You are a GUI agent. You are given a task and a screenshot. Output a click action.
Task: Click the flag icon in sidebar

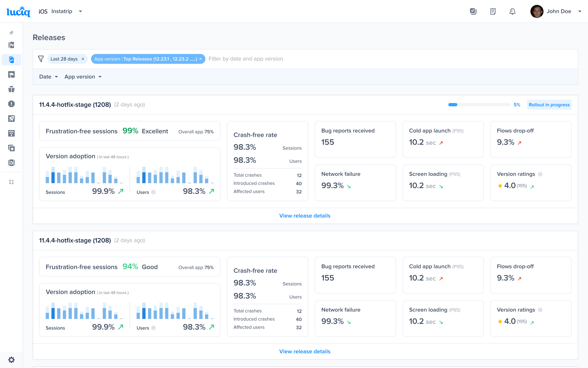(11, 74)
